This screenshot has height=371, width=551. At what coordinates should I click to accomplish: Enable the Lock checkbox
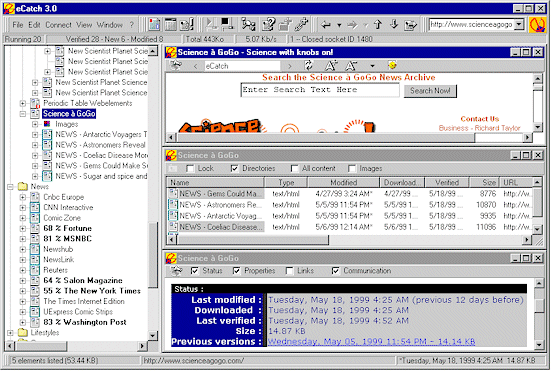click(x=190, y=169)
